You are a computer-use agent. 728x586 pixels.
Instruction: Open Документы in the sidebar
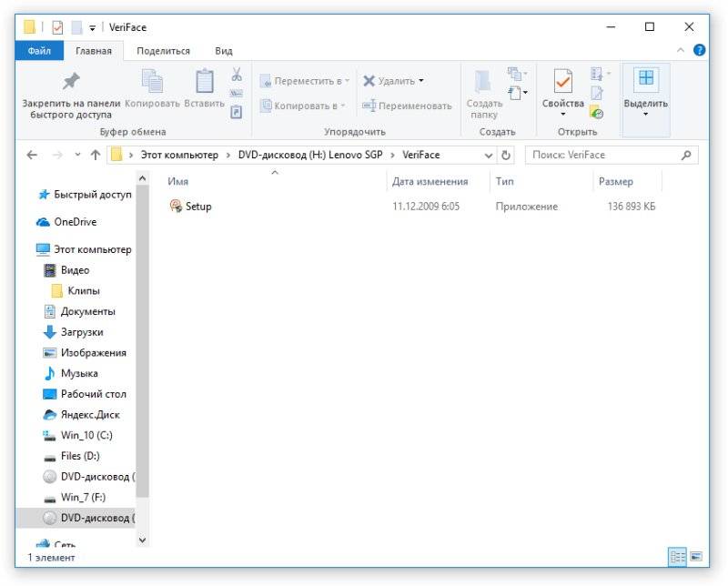click(x=79, y=311)
